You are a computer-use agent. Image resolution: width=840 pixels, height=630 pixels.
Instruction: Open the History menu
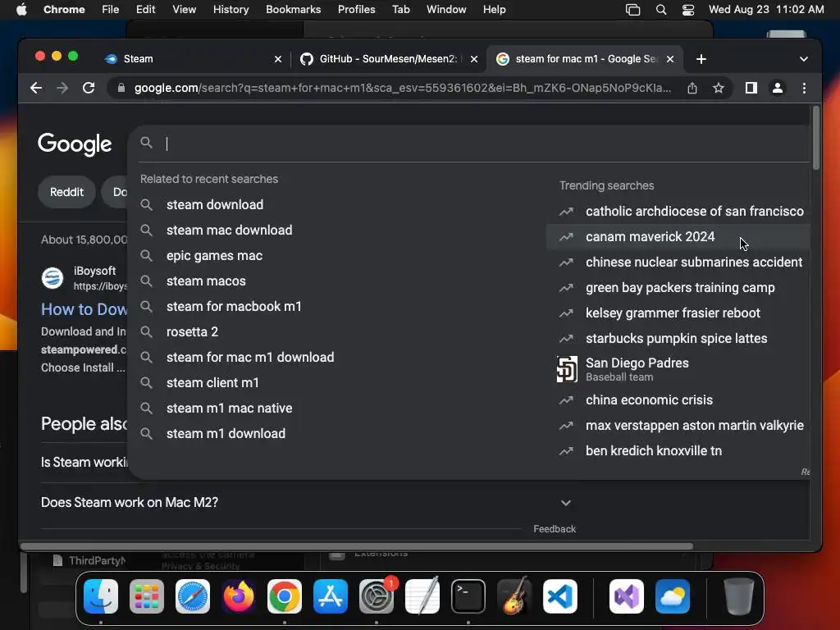(231, 10)
